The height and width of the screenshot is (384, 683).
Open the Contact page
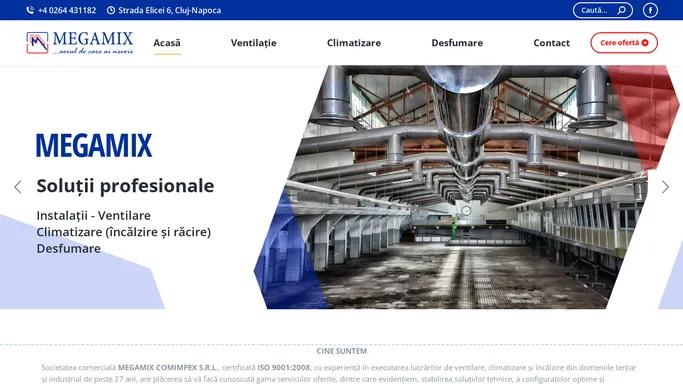click(x=551, y=43)
